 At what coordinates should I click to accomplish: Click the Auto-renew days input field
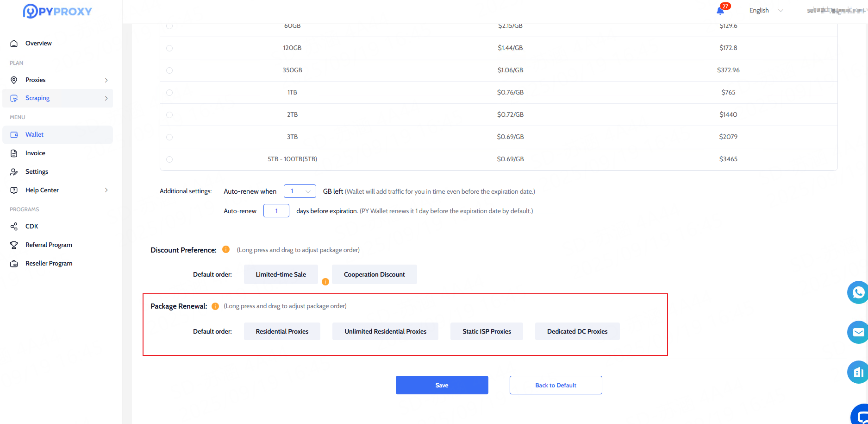pos(276,211)
